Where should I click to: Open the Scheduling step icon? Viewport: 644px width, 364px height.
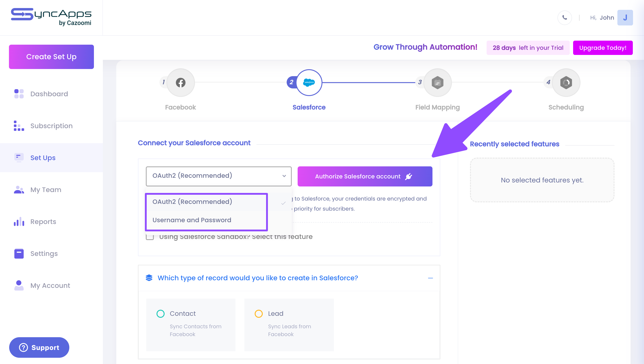(566, 82)
